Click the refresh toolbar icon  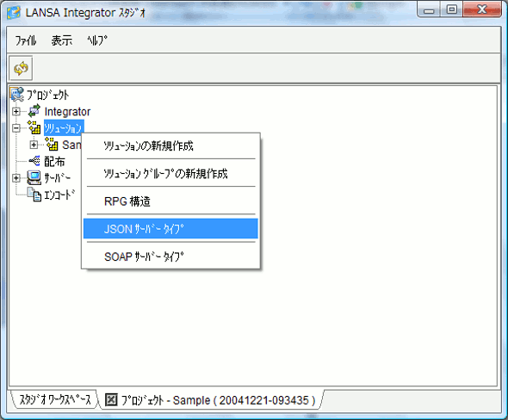tap(21, 68)
